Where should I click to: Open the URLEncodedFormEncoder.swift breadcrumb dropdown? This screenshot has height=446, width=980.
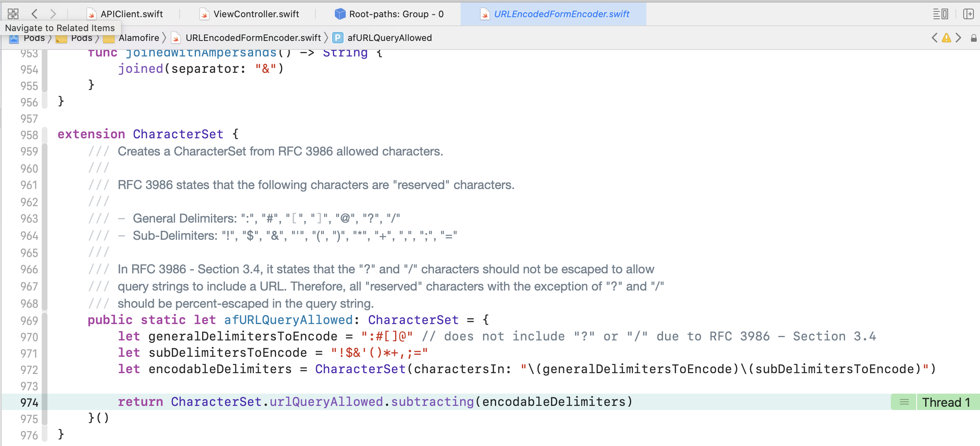pos(253,38)
